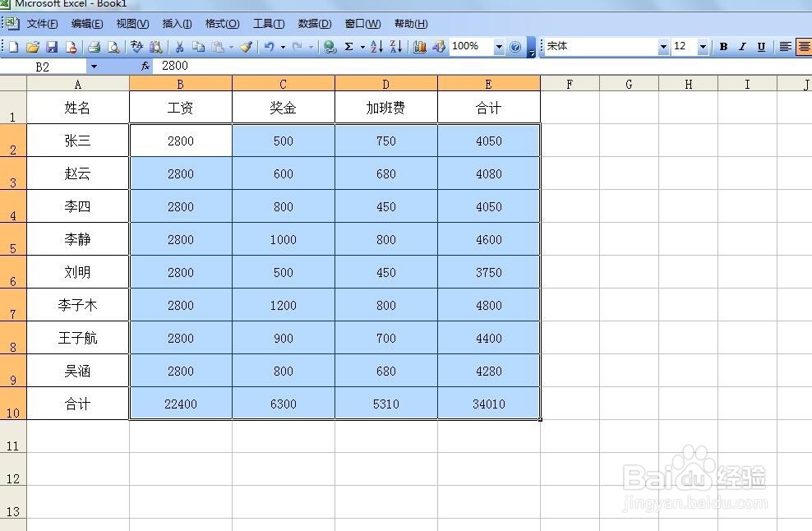
Task: Expand the Paste options arrow
Action: tap(232, 47)
